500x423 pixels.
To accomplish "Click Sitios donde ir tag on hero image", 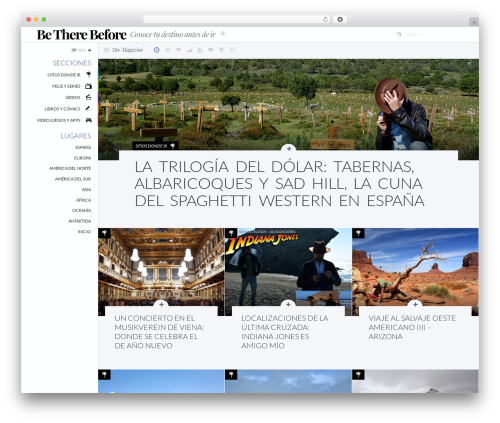I will coord(155,146).
